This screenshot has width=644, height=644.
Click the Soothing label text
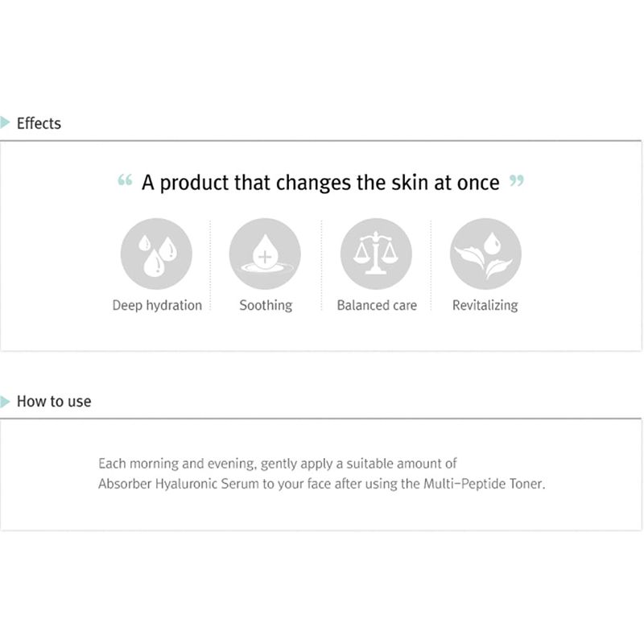(x=266, y=305)
